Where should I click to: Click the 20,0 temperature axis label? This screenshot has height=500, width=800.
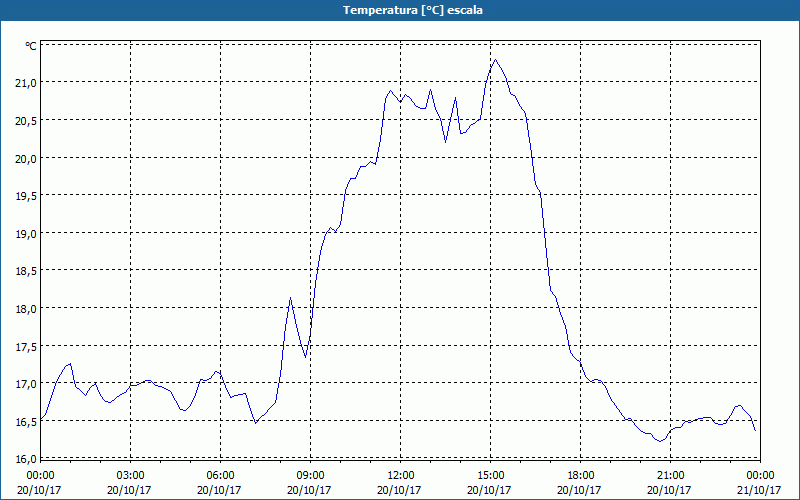pos(26,158)
